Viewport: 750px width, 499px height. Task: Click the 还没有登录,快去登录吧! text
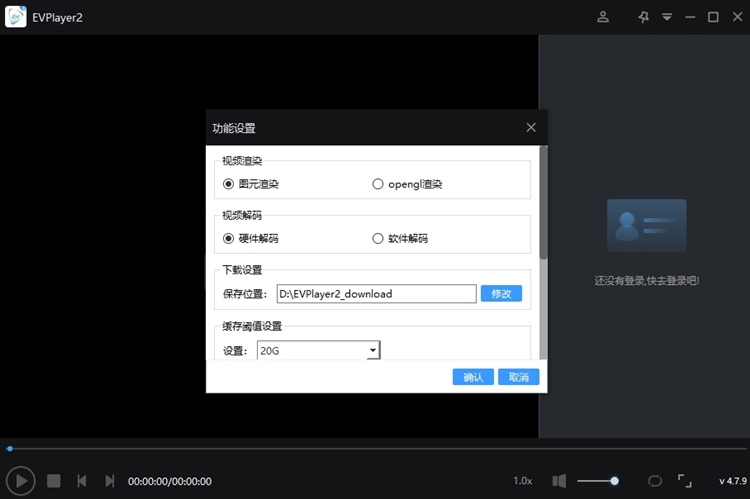pyautogui.click(x=647, y=281)
